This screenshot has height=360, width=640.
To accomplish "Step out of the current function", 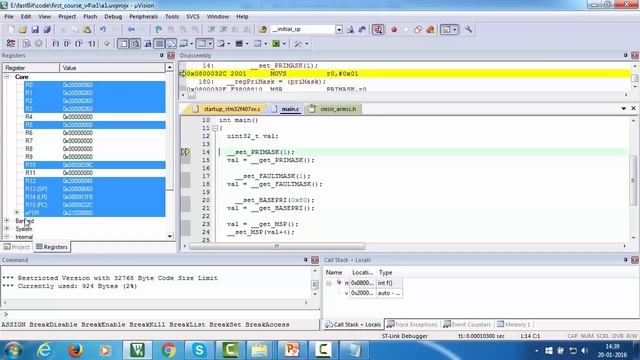I will point(79,43).
